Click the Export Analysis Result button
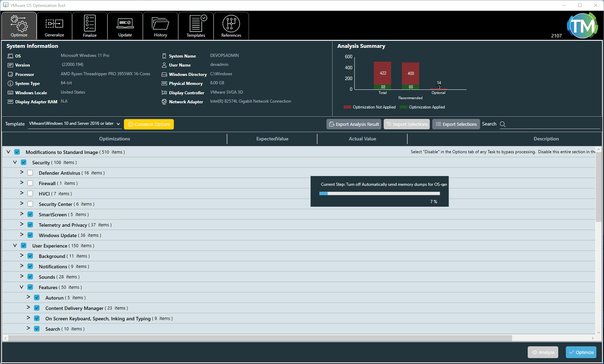This screenshot has width=604, height=364. 354,124
